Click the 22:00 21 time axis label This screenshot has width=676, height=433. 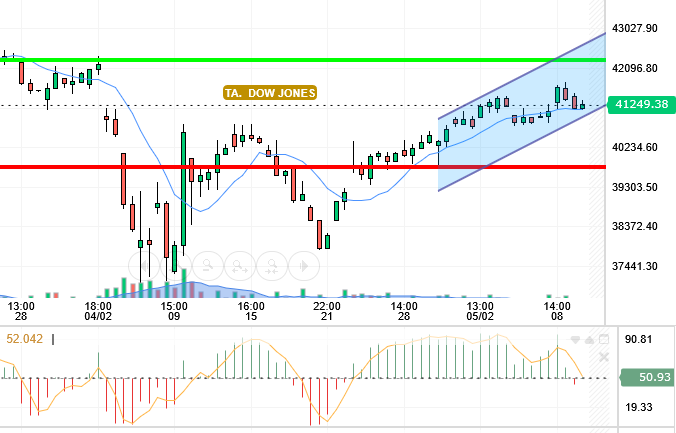click(x=327, y=311)
